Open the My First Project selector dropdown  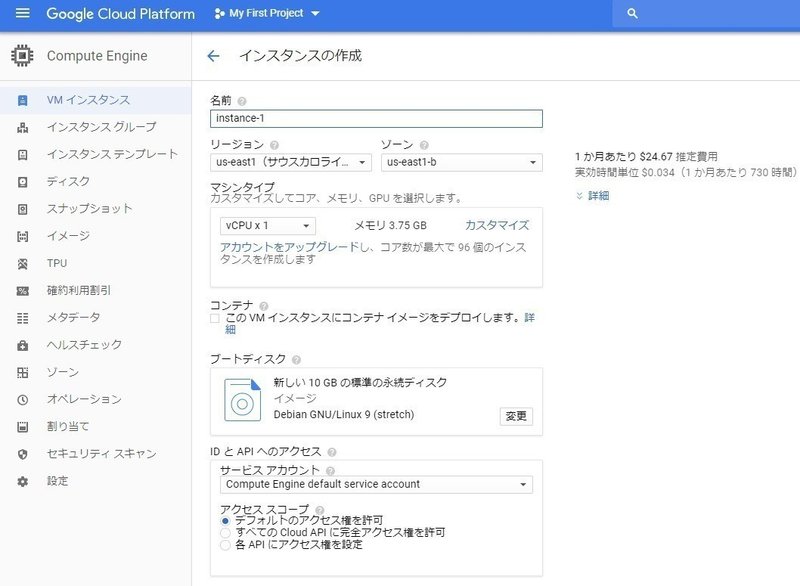pos(267,13)
